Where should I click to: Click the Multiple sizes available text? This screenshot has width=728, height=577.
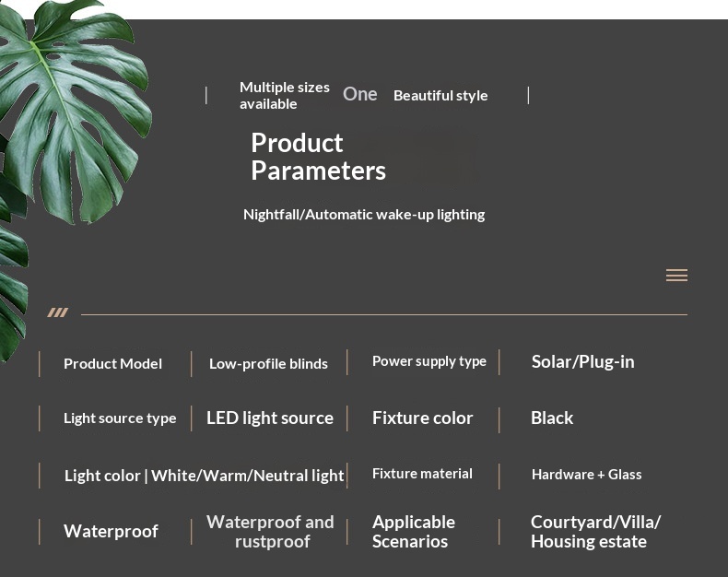click(285, 95)
